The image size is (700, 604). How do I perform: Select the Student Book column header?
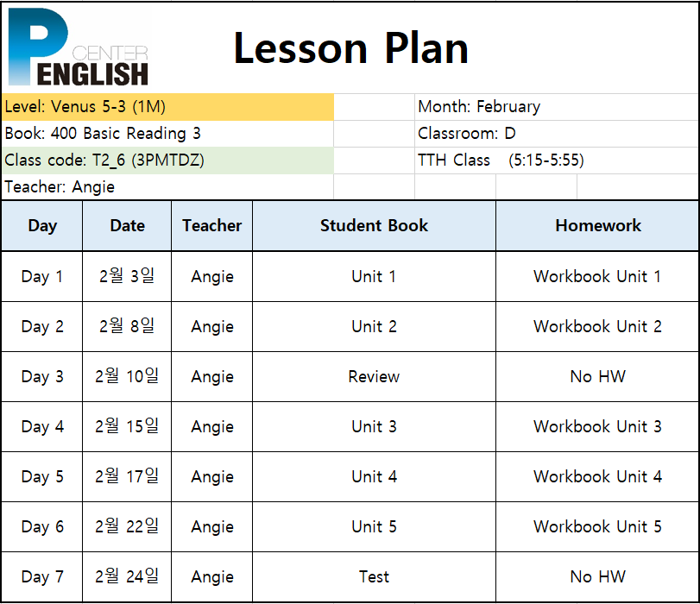tap(374, 226)
